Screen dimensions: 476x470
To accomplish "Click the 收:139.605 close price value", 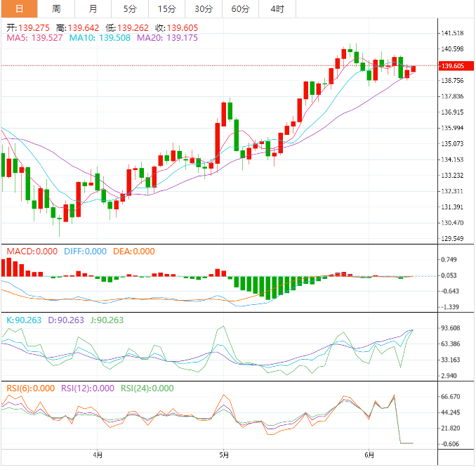I will coord(176,28).
